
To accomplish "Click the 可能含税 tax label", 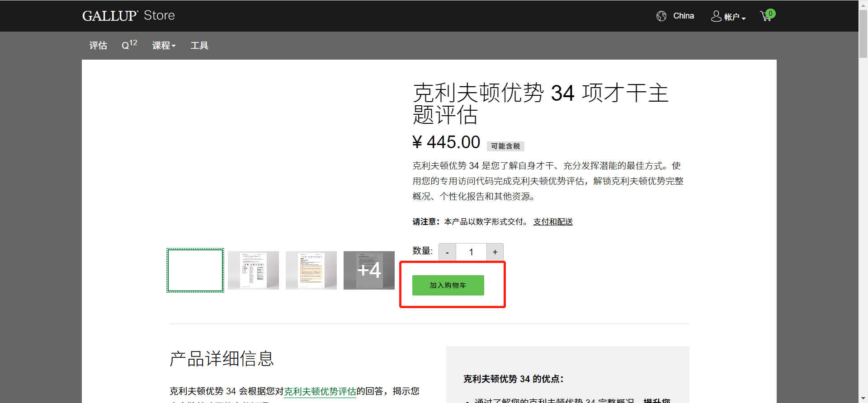I will [x=505, y=146].
